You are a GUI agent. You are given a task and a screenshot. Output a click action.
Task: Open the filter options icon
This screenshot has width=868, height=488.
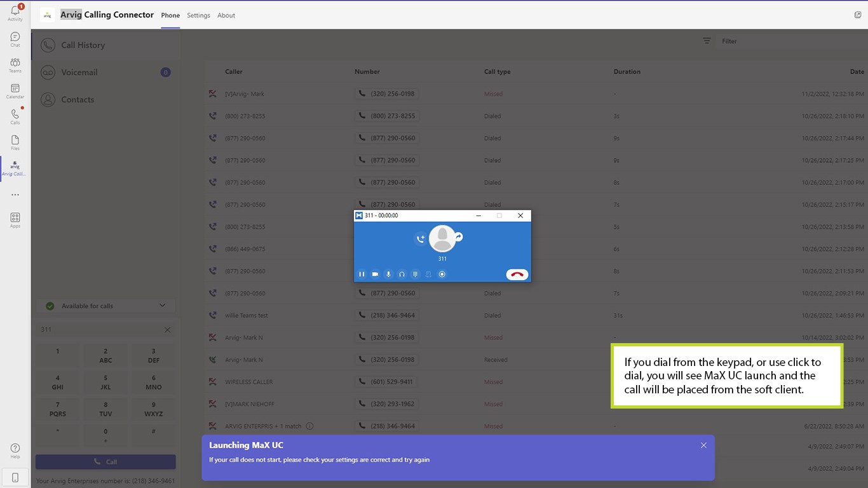point(707,41)
